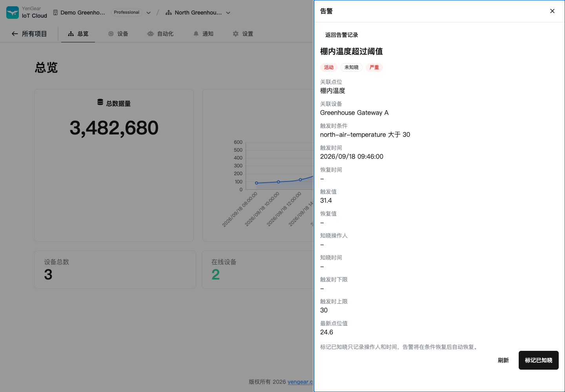
Task: Click the 在线设备 card
Action: 258,270
